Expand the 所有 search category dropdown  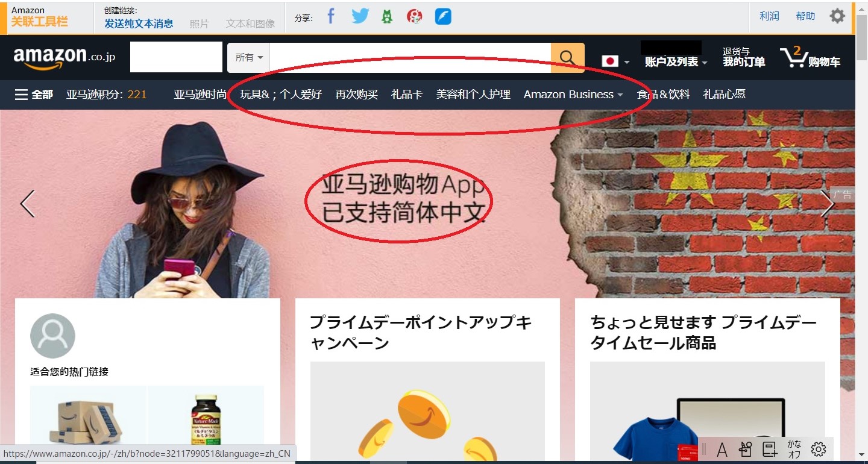[249, 58]
